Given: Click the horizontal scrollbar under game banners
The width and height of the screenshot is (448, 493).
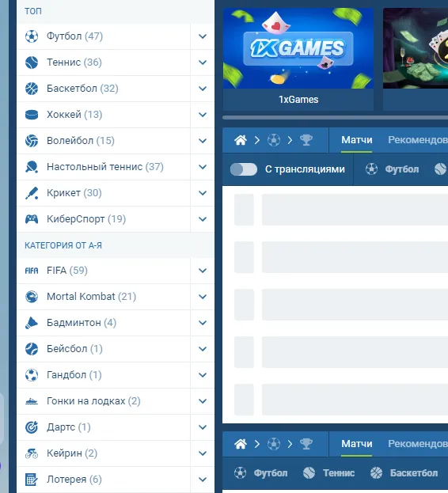Looking at the screenshot, I should click(x=335, y=118).
